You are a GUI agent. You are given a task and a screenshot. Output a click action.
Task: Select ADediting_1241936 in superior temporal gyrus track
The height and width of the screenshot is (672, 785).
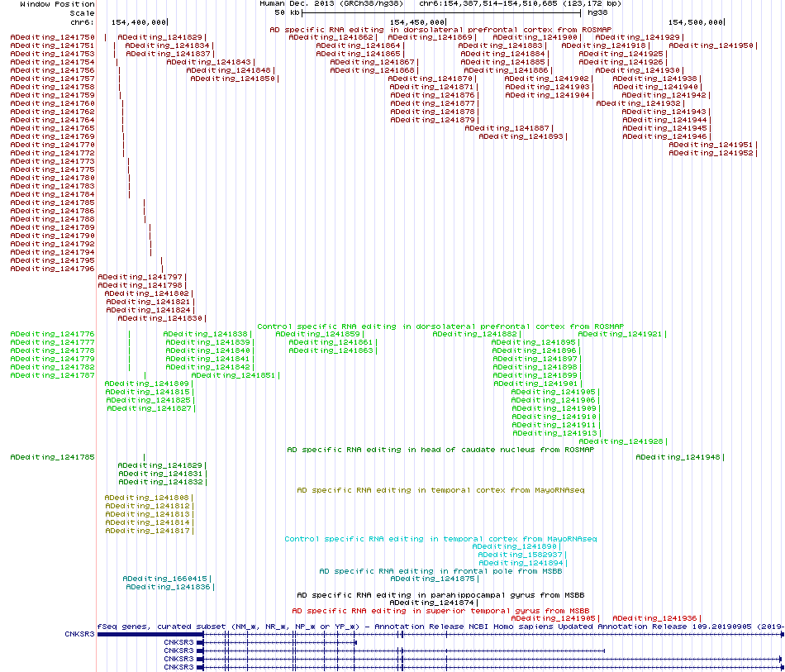click(654, 618)
